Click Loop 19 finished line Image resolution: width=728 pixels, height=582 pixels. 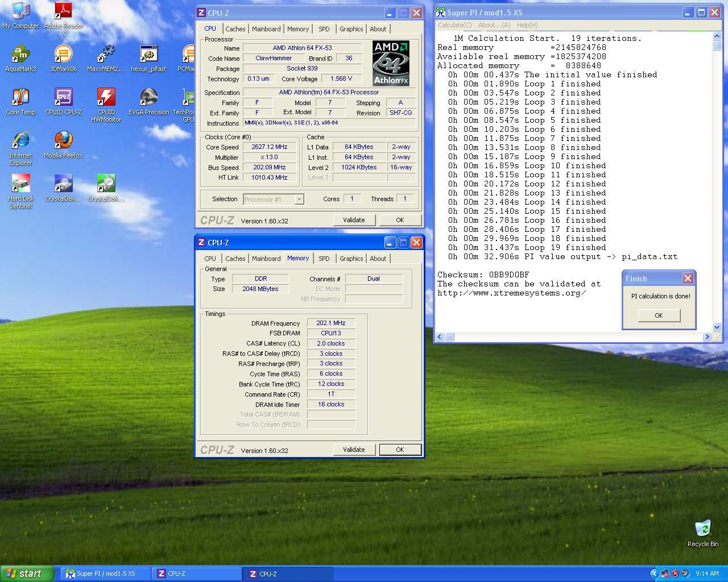coord(527,247)
